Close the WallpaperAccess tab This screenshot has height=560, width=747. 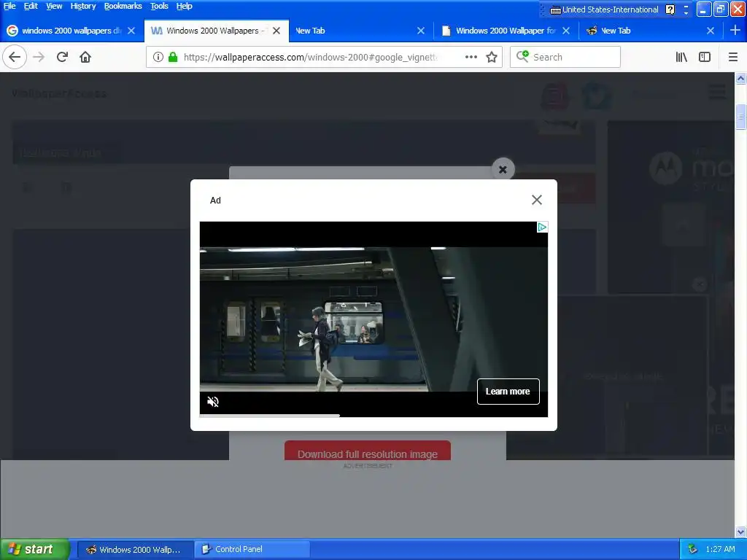pos(276,31)
